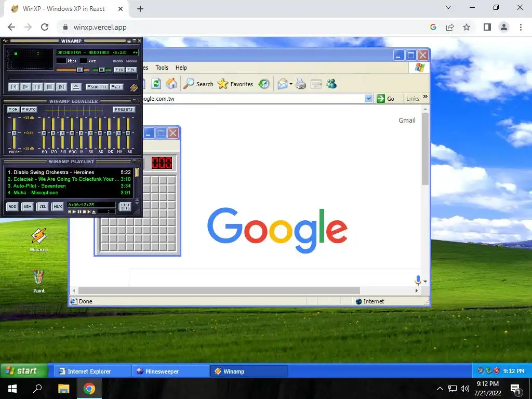The height and width of the screenshot is (399, 532).
Task: Select playlist track Eclectek - We Are Going
Action: pos(69,179)
